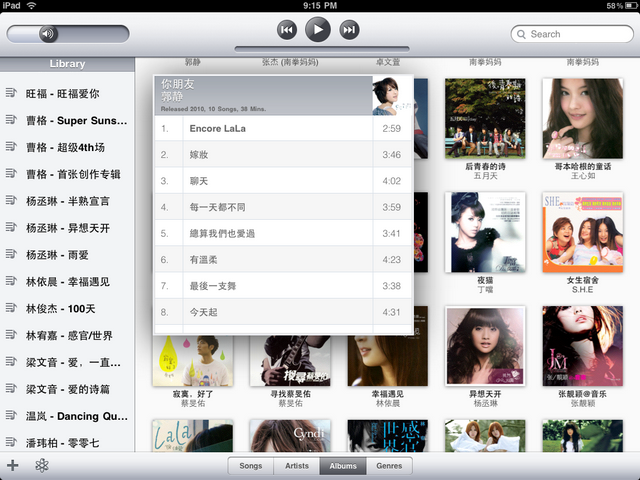This screenshot has height=480, width=640.
Task: Open the Cyndi album cover
Action: point(290,436)
